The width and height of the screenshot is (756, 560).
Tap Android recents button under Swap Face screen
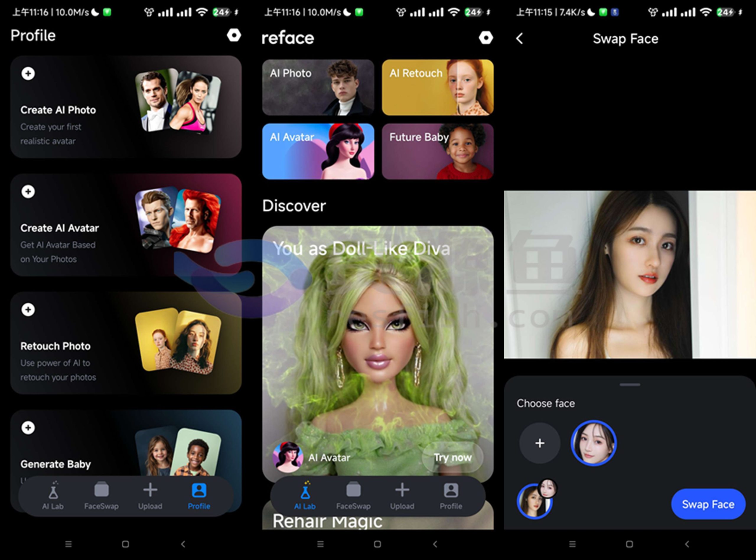click(x=573, y=544)
